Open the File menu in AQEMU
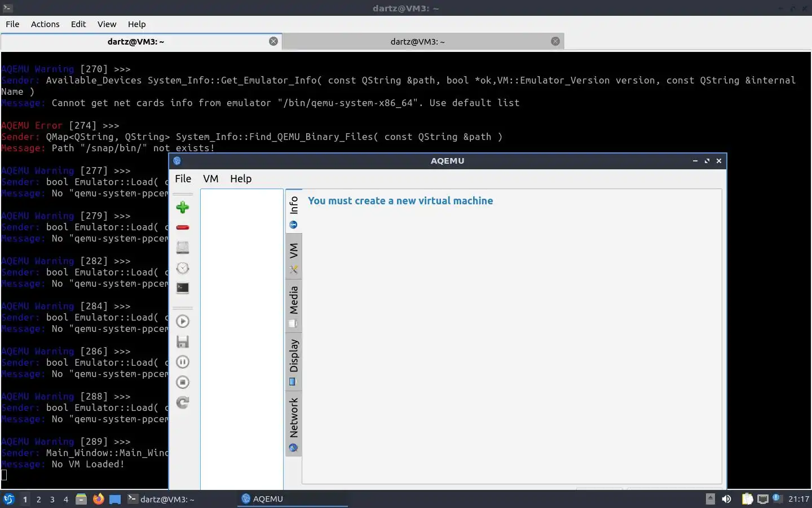 click(183, 178)
